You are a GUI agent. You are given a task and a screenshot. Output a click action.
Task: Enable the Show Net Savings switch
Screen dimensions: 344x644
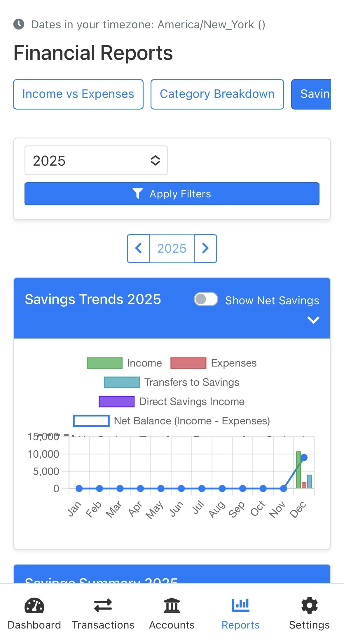tap(206, 299)
